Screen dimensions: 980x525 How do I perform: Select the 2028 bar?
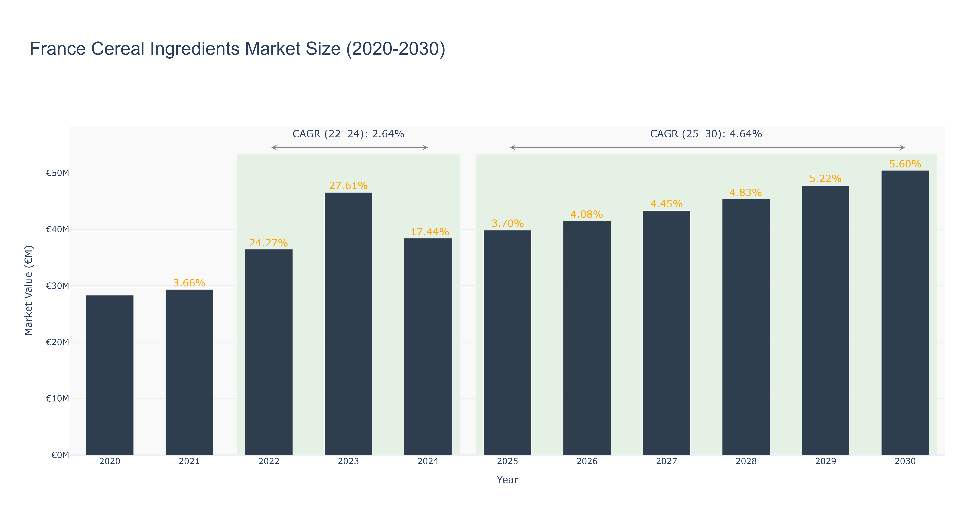click(746, 327)
